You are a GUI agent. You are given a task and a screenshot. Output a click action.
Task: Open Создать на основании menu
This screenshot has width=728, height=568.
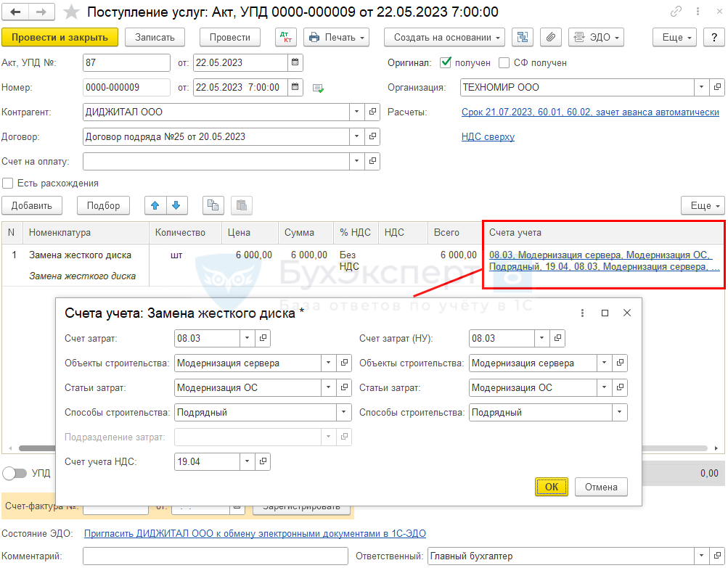[446, 37]
